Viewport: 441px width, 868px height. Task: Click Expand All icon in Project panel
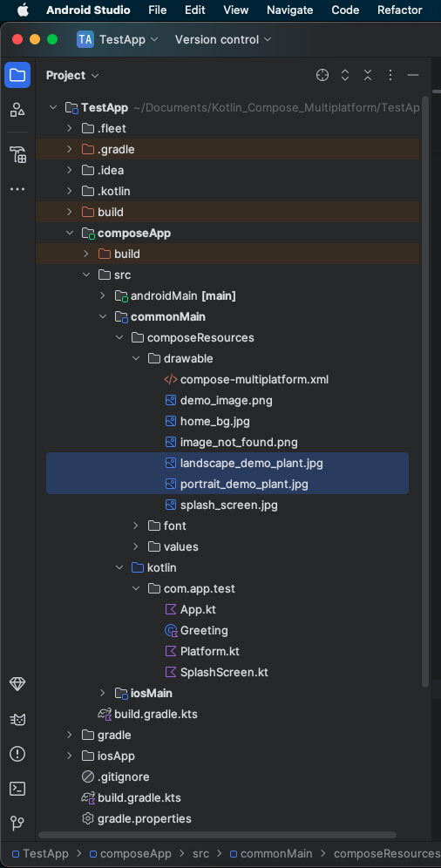pyautogui.click(x=345, y=75)
